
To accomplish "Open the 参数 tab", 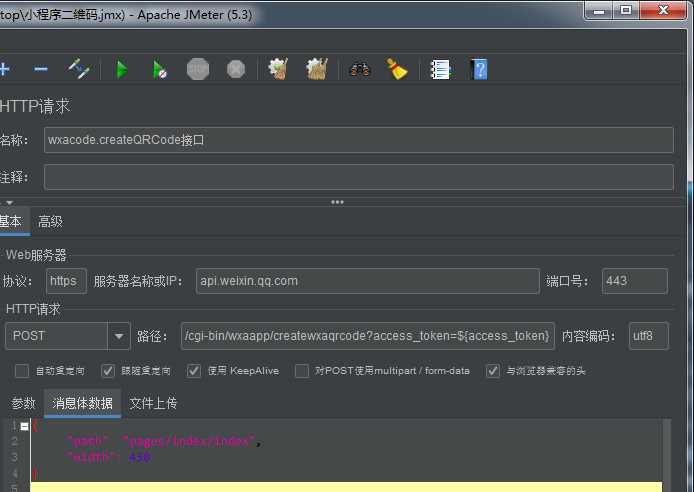I will 23,403.
